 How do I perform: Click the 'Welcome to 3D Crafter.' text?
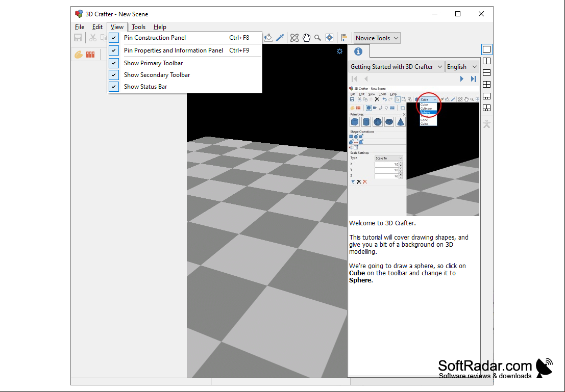tap(382, 223)
